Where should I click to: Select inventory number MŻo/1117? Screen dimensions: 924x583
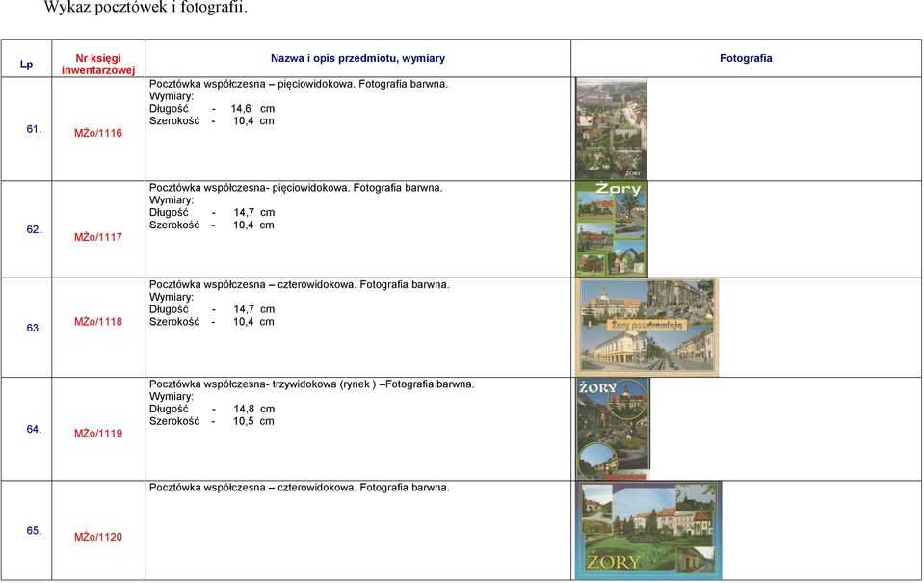98,237
